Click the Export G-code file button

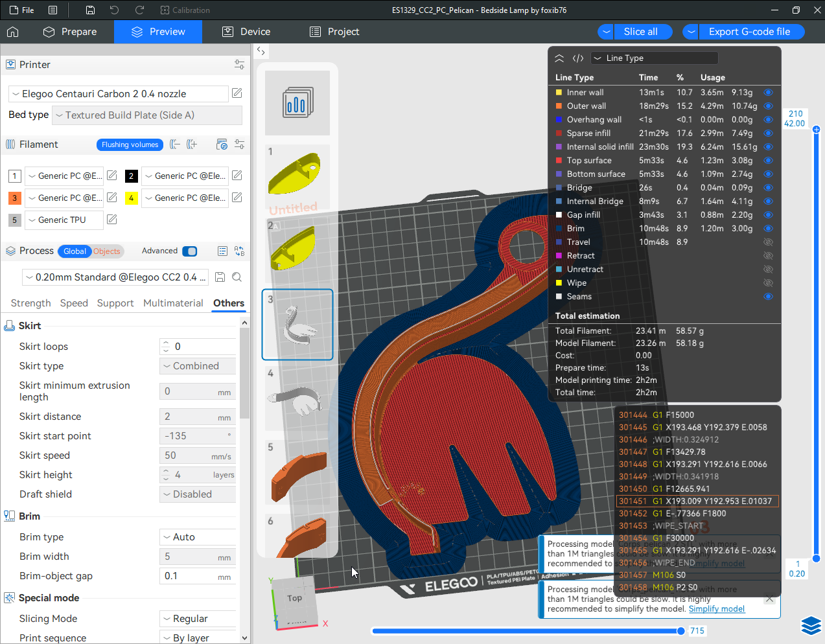coord(749,32)
